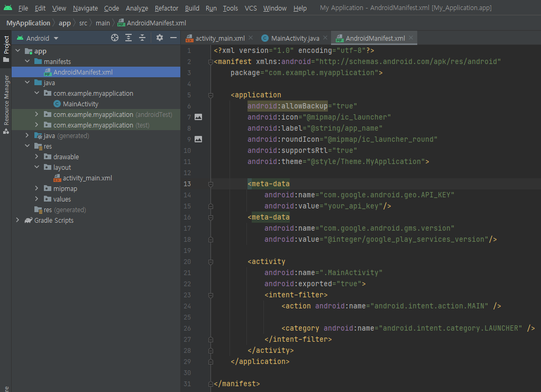The image size is (541, 392).
Task: Open the VCS menu
Action: (x=251, y=8)
